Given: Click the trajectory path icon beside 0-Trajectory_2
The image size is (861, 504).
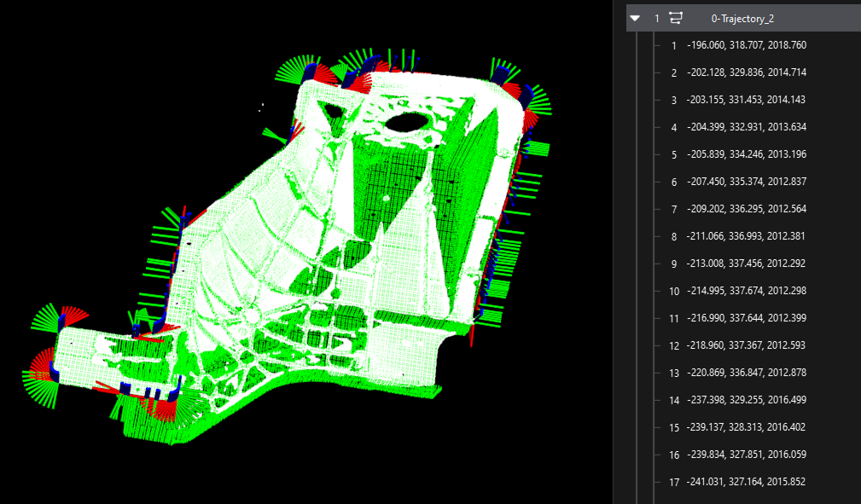Looking at the screenshot, I should pyautogui.click(x=674, y=17).
